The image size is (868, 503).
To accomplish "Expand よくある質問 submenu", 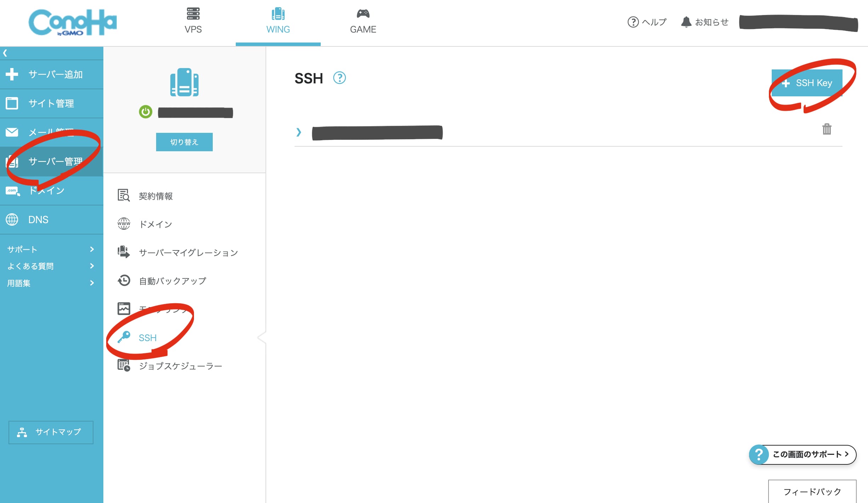I will pyautogui.click(x=51, y=266).
